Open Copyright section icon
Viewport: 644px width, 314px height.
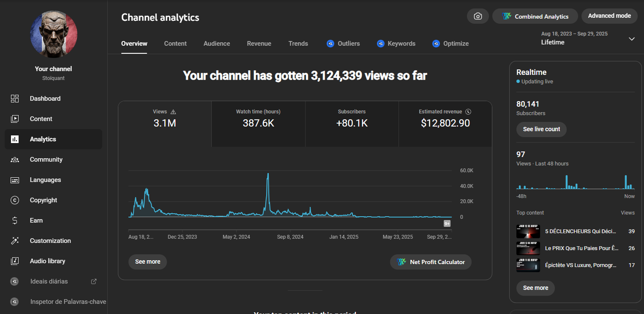click(x=15, y=200)
